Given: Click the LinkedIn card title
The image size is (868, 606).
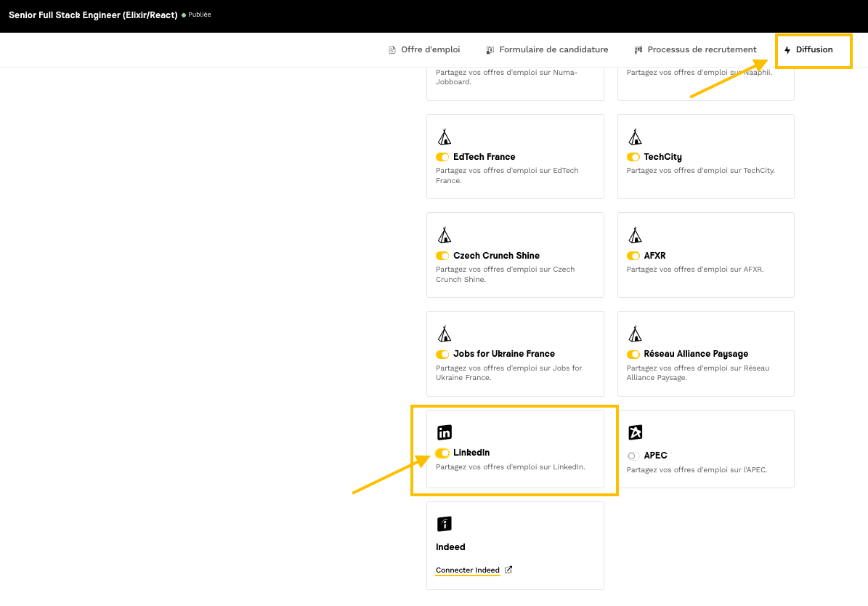Looking at the screenshot, I should coord(471,453).
